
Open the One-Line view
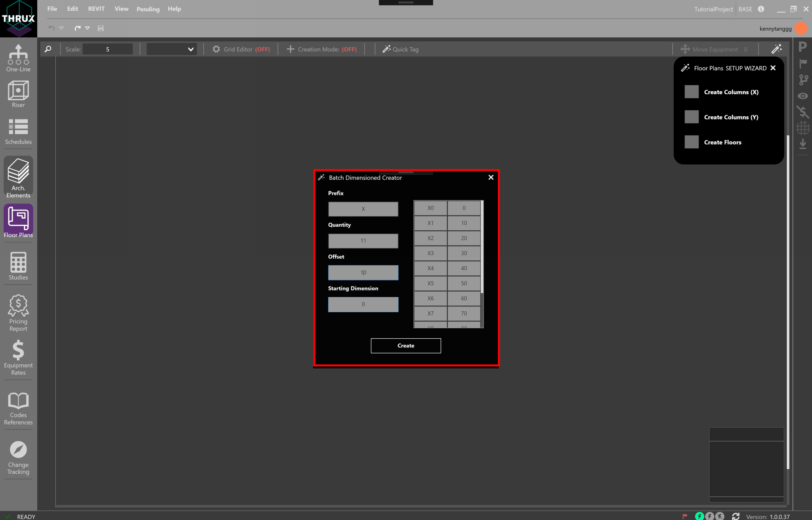click(x=18, y=57)
